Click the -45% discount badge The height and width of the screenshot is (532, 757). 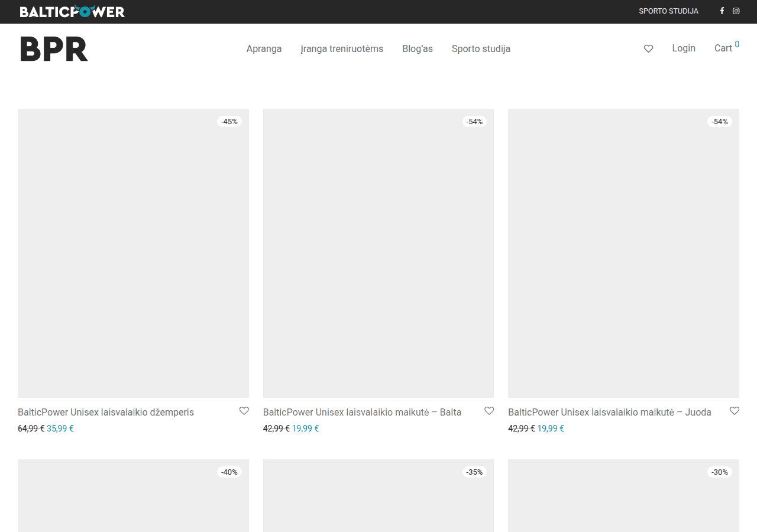[x=229, y=122]
